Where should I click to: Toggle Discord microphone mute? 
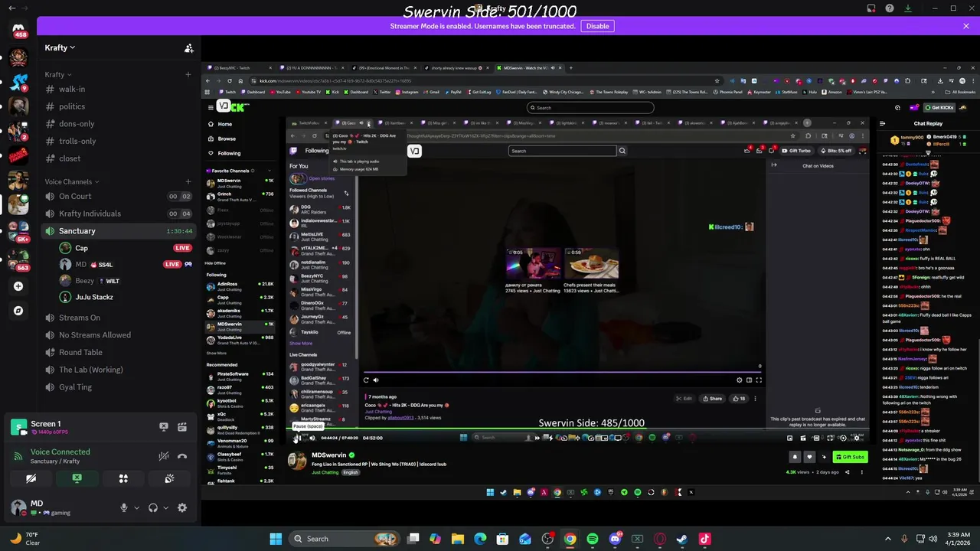(123, 507)
